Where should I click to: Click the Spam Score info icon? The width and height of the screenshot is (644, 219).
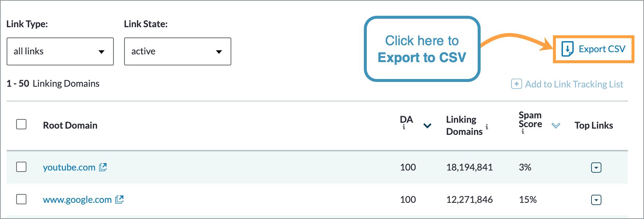point(523,132)
